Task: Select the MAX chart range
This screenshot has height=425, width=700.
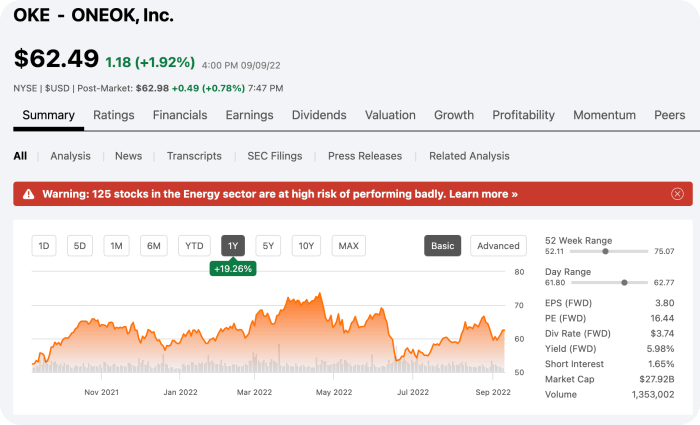Action: tap(349, 246)
